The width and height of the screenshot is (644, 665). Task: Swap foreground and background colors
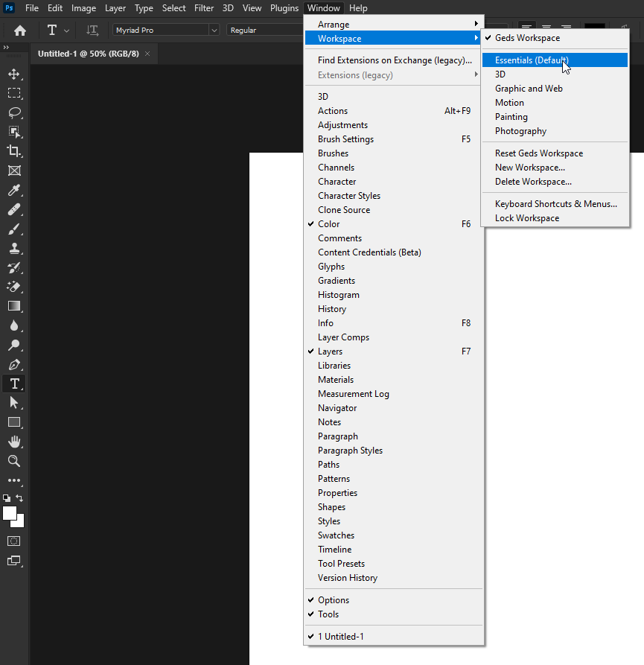pos(19,498)
